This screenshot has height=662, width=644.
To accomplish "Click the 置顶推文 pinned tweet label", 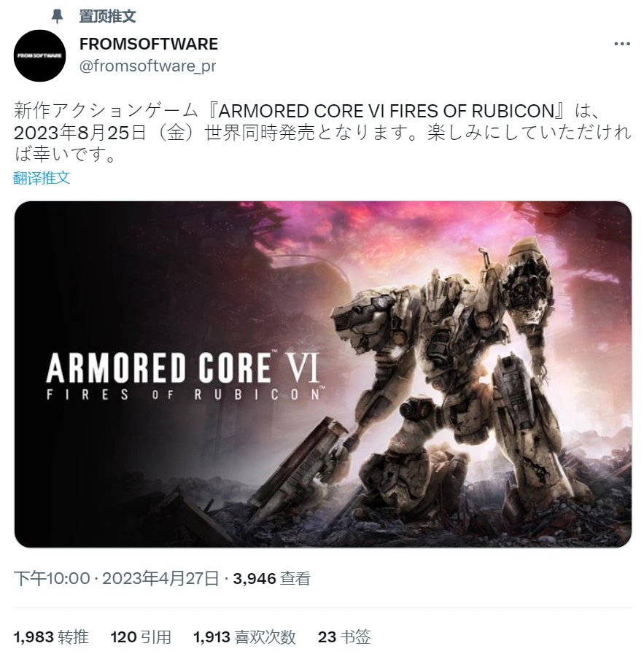I will (x=107, y=17).
